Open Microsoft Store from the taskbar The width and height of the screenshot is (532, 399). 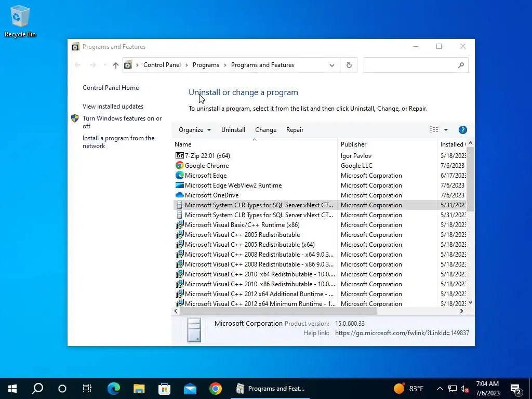(164, 389)
